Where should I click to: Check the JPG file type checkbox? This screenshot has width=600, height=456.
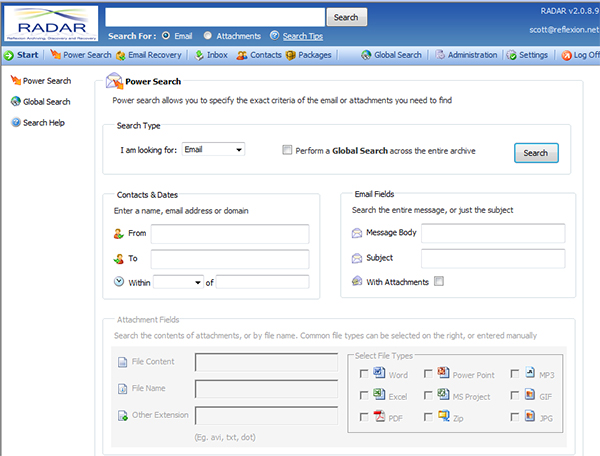click(x=515, y=417)
